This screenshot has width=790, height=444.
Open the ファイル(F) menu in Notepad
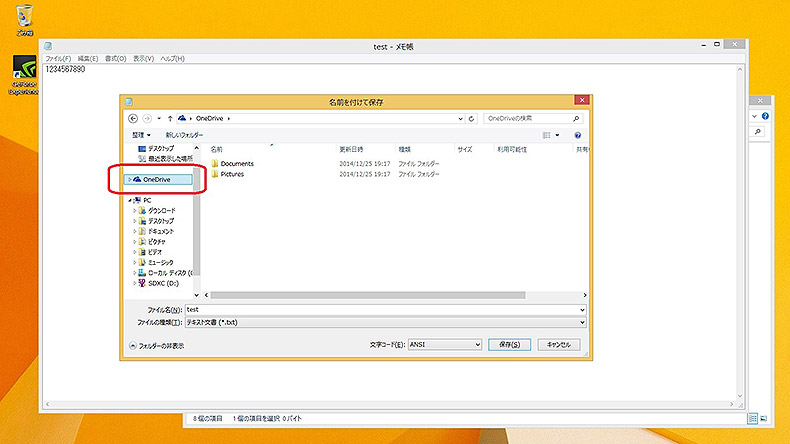[x=58, y=58]
